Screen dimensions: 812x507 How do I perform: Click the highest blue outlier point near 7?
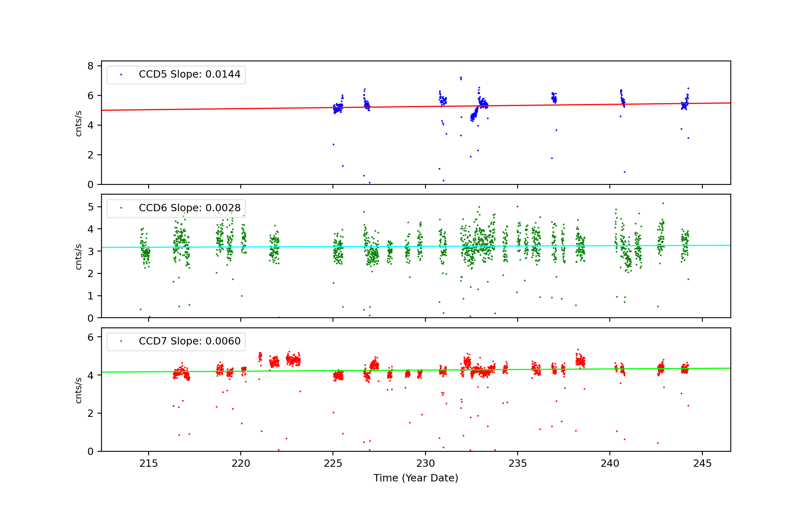[x=460, y=77]
